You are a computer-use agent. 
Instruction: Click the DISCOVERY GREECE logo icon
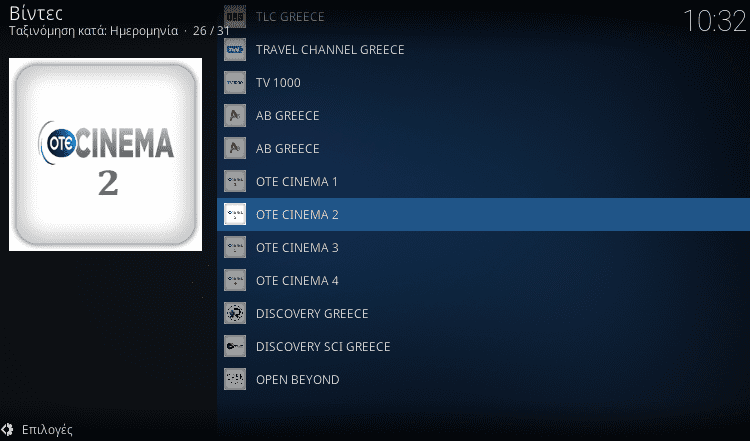[x=235, y=313]
